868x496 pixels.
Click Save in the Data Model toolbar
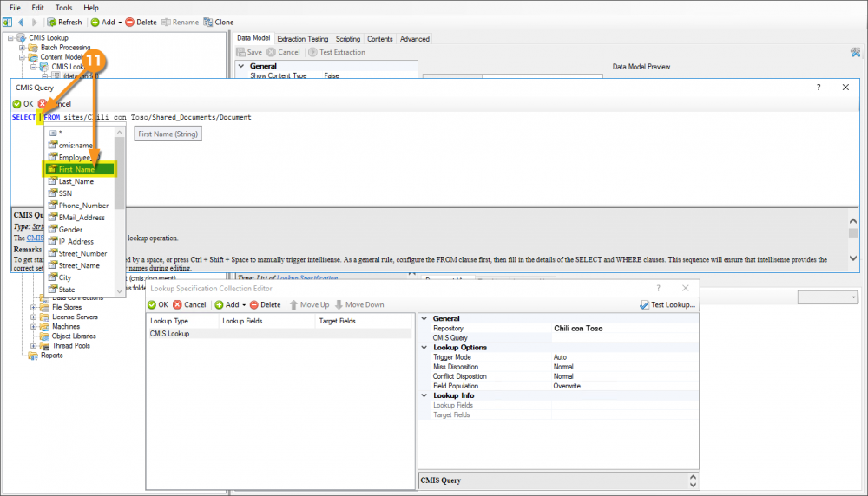tap(249, 52)
